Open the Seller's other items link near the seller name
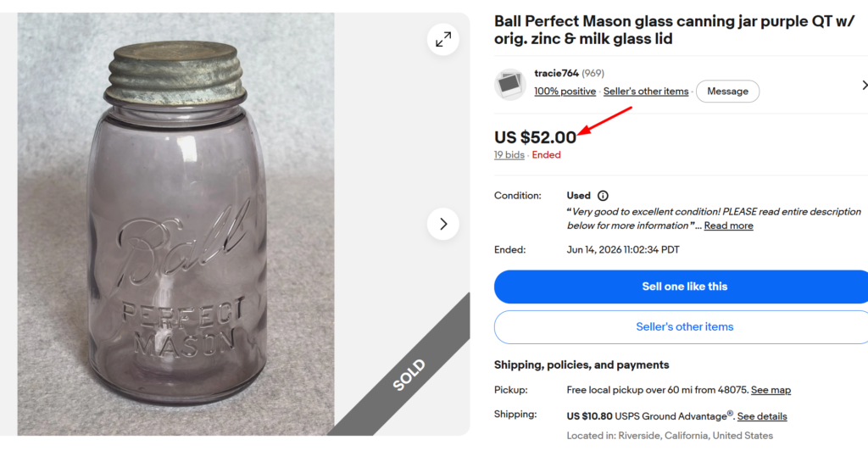The height and width of the screenshot is (451, 868). (x=645, y=92)
